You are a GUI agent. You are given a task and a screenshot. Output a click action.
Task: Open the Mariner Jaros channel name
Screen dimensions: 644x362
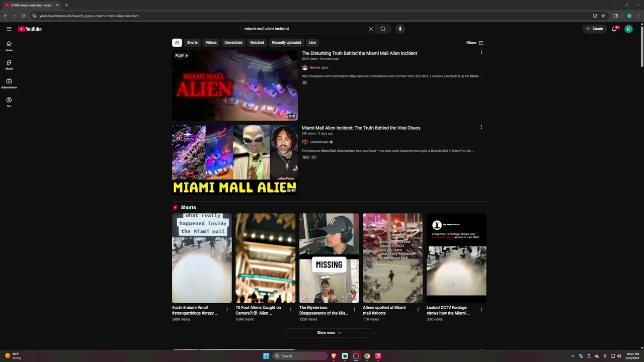pyautogui.click(x=319, y=67)
